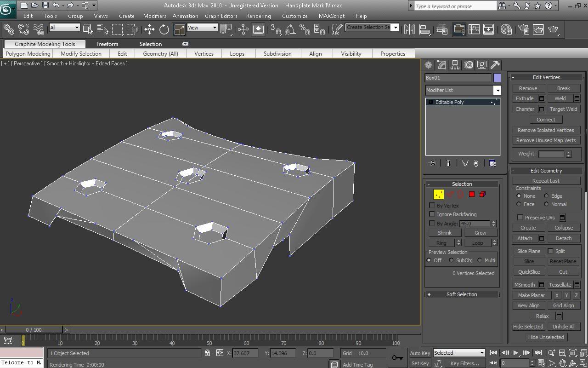Click Pin Stack icon
588x368 pixels.
click(x=432, y=163)
